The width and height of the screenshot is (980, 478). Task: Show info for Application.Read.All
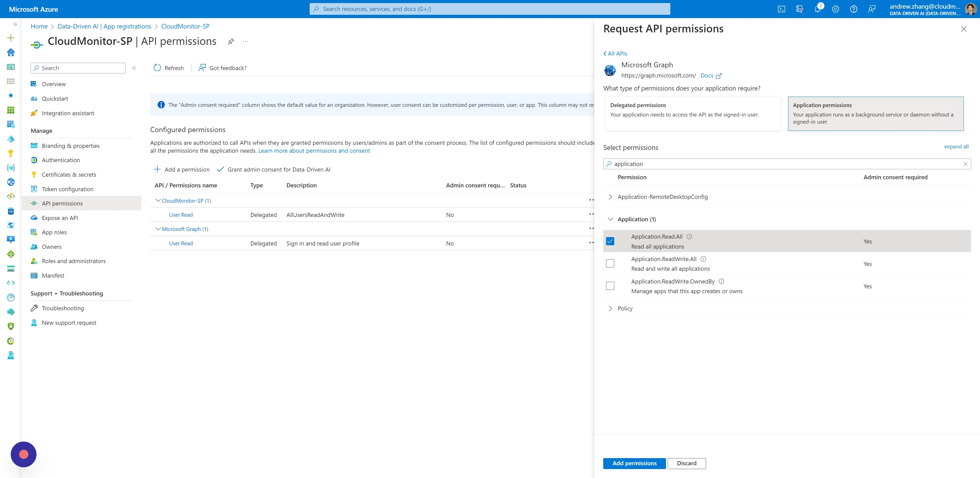click(689, 237)
